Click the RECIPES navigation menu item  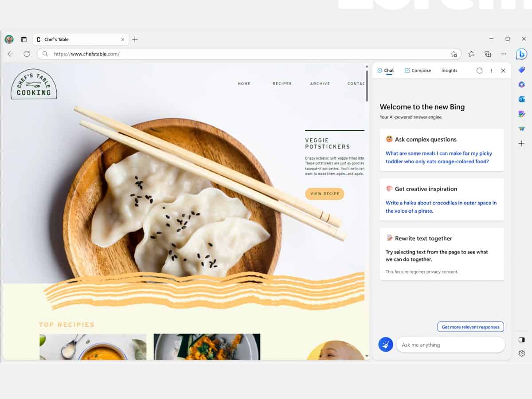(x=282, y=83)
